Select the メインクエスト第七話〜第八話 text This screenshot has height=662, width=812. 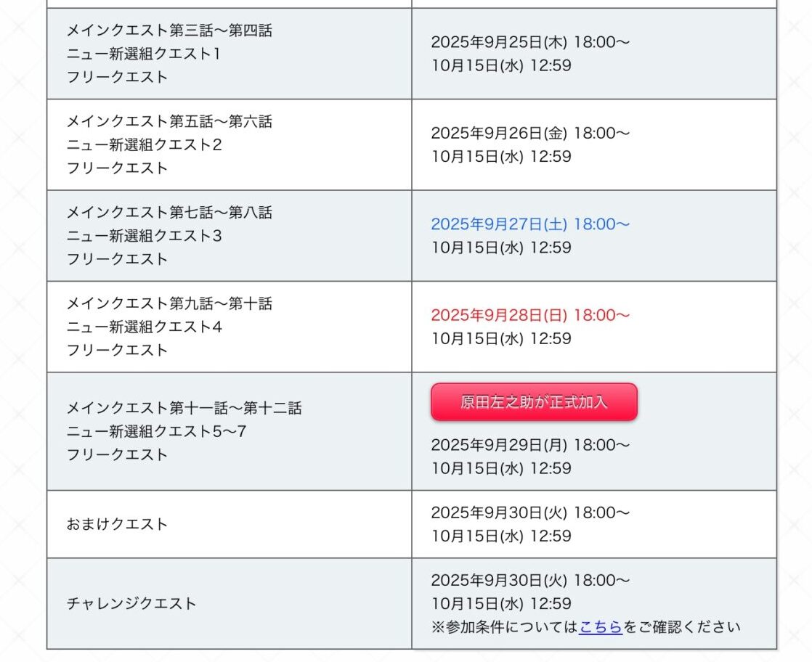pos(169,213)
